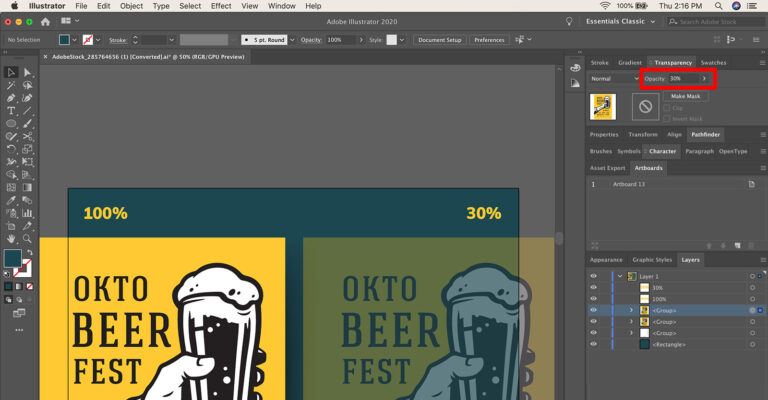Viewport: 768px width, 400px height.
Task: Select the Type tool in toolbar
Action: 11,111
